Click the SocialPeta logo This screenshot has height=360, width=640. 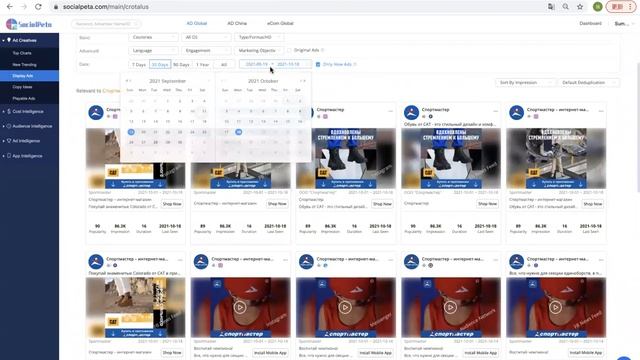29,24
